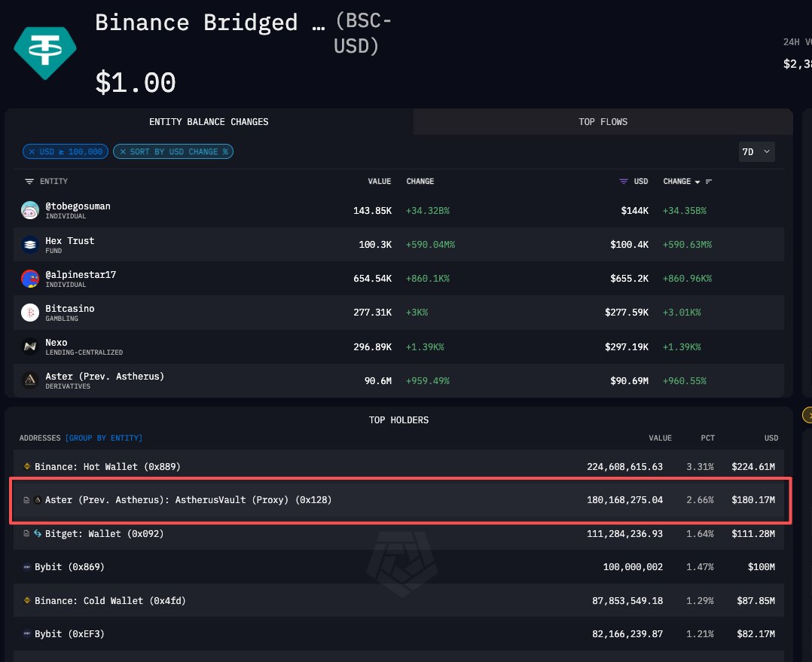Open @alpinestar17 avatar icon
Viewport: 812px width, 662px height.
30,279
